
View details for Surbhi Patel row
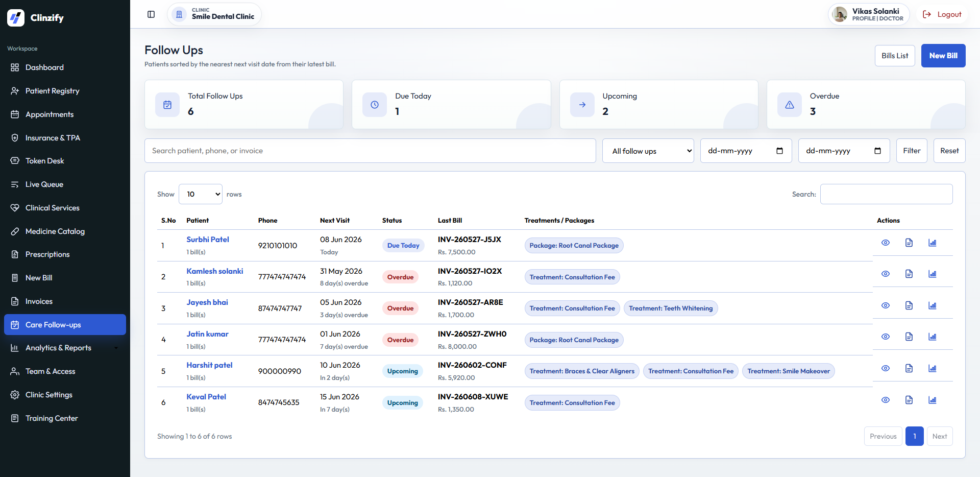(x=886, y=243)
